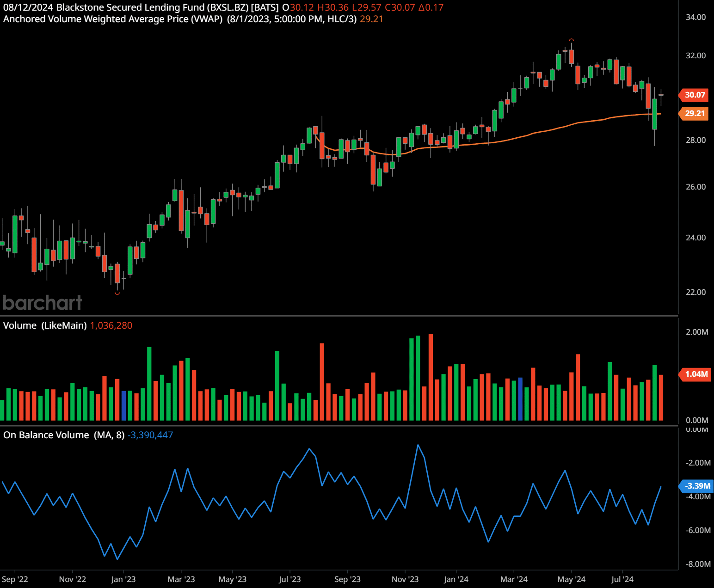Click the Jul '24 date label

[x=622, y=579]
